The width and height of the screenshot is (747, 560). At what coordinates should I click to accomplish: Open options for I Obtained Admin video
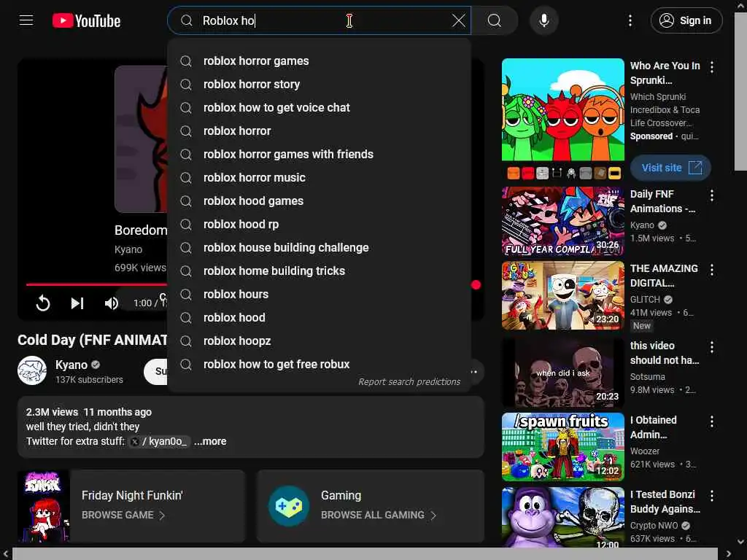click(712, 421)
